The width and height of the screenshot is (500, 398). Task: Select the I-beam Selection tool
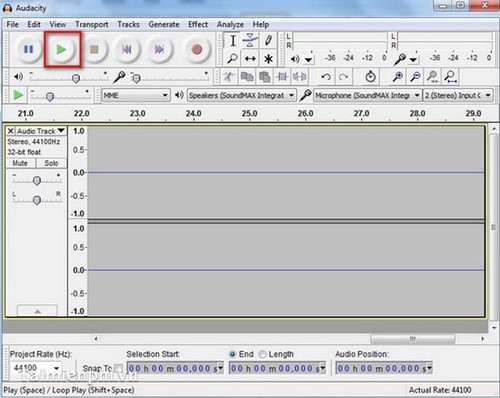[233, 41]
